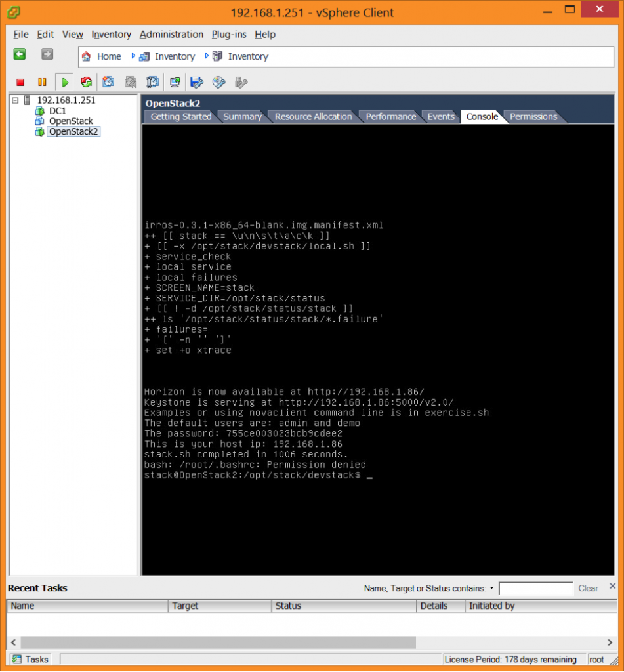The height and width of the screenshot is (672, 624).
Task: Click the grey Forward navigation arrow
Action: 47,54
